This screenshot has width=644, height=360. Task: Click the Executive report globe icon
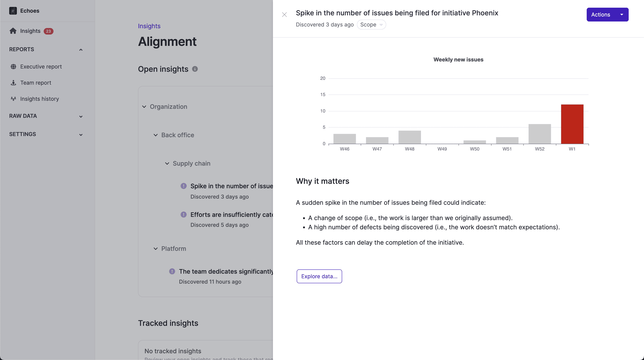(13, 67)
